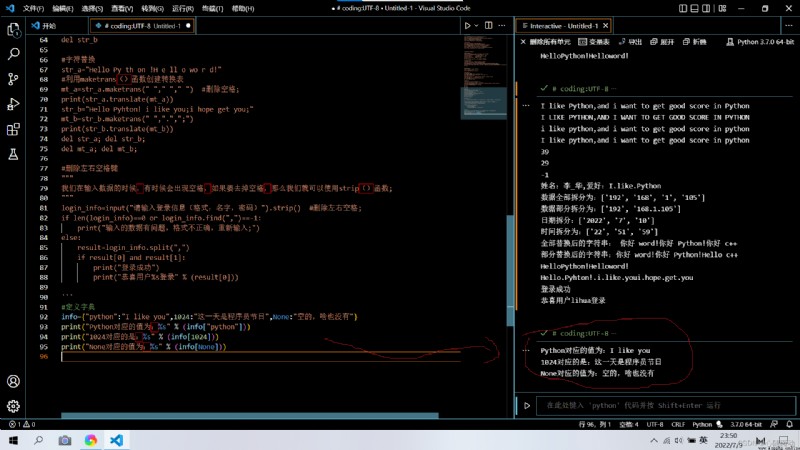Open the 终端(T) menu
The height and width of the screenshot is (450, 800).
click(212, 9)
